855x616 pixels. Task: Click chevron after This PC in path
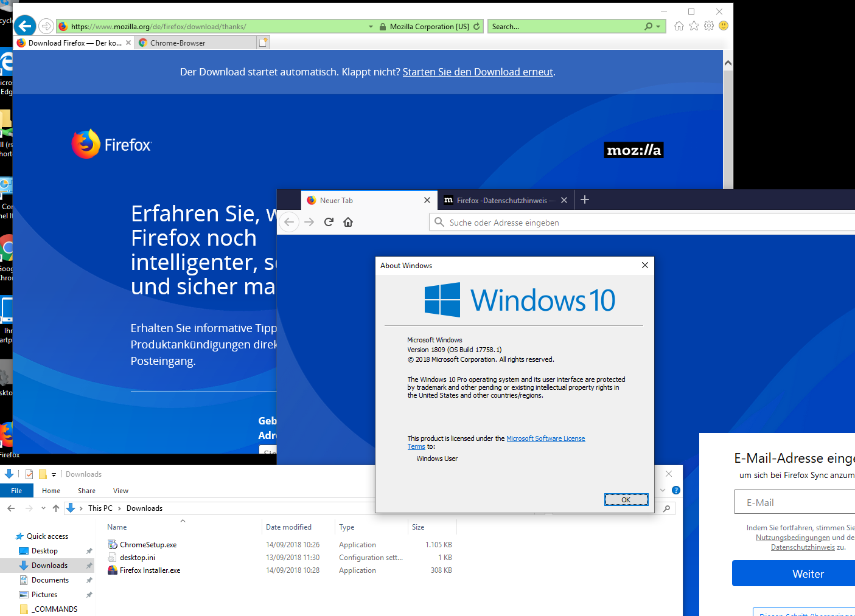[x=119, y=508]
